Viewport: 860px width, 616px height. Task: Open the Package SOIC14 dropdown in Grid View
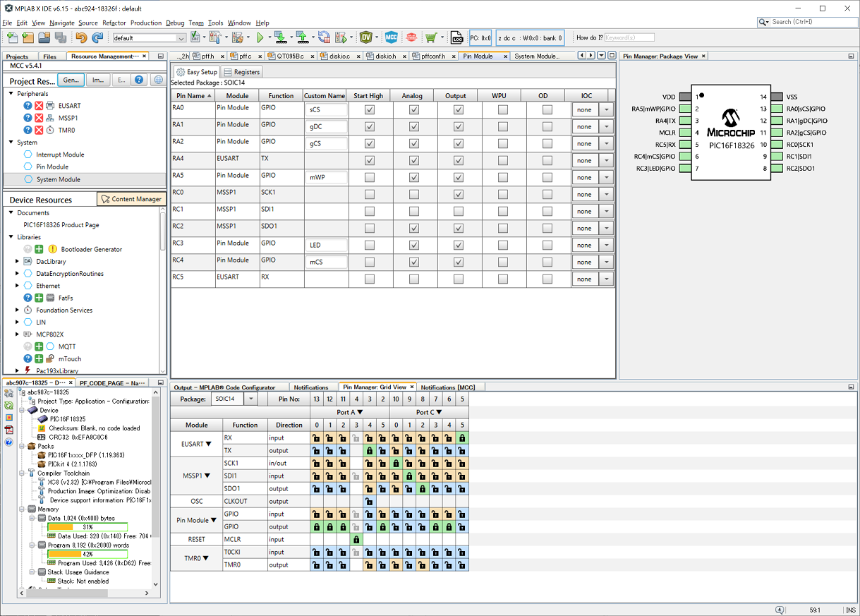click(x=250, y=399)
